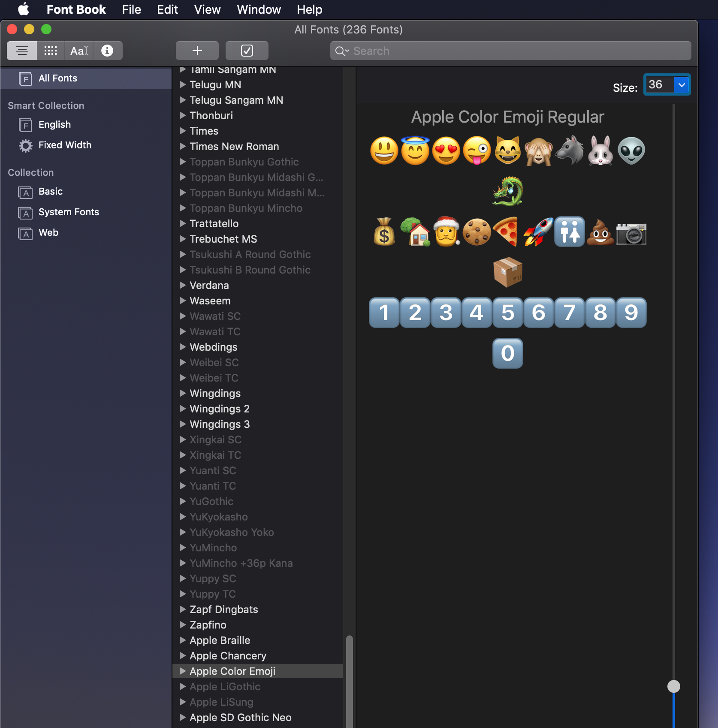Open the Apple menu
Screen dimensions: 718x728
(24, 9)
